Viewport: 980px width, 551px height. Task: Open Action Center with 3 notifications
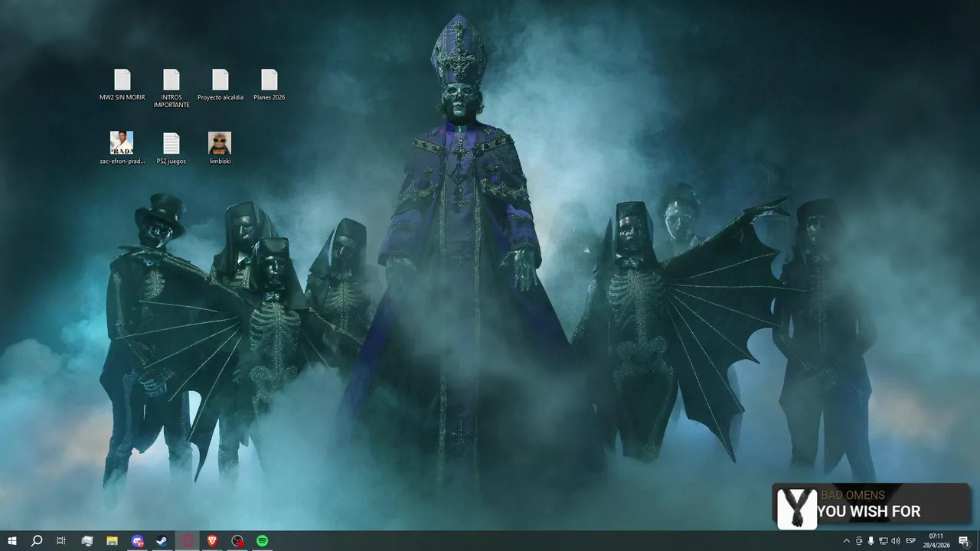pyautogui.click(x=963, y=541)
